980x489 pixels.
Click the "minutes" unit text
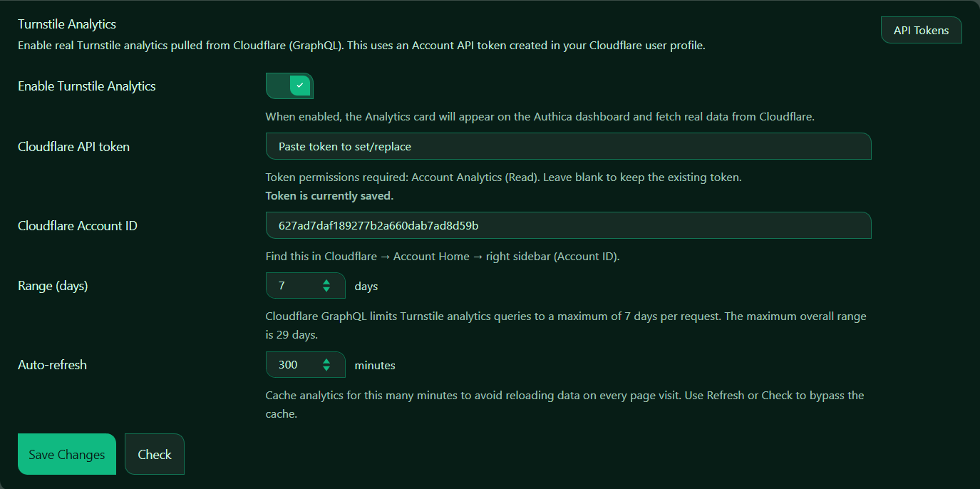tap(375, 366)
